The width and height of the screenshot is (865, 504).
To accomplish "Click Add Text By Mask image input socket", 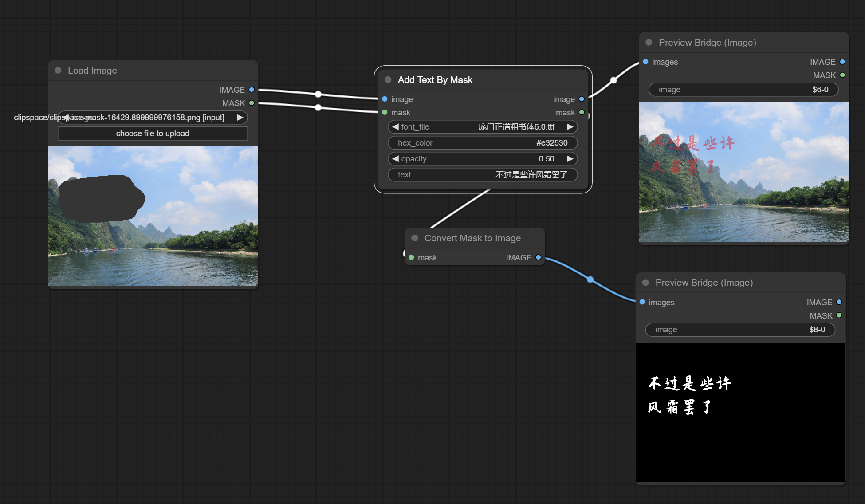I will tap(385, 99).
